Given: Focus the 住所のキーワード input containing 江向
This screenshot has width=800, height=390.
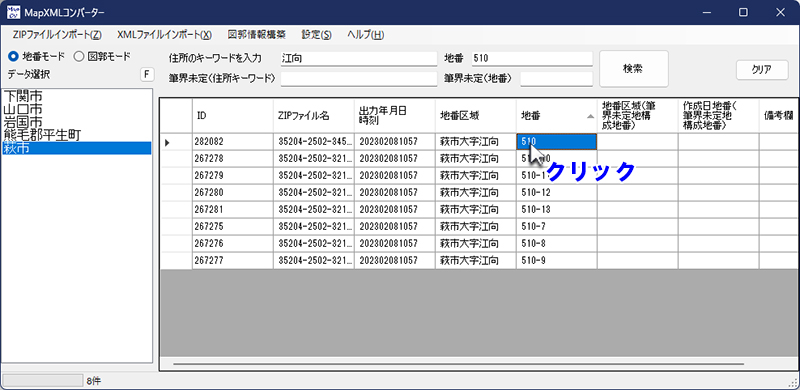Looking at the screenshot, I should [x=359, y=59].
